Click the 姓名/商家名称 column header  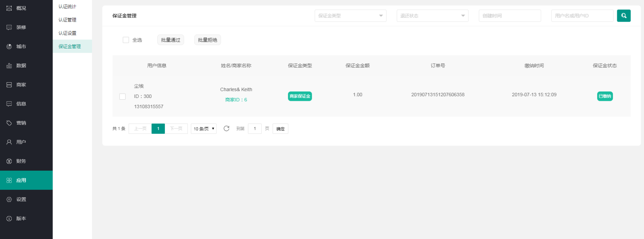coord(236,66)
